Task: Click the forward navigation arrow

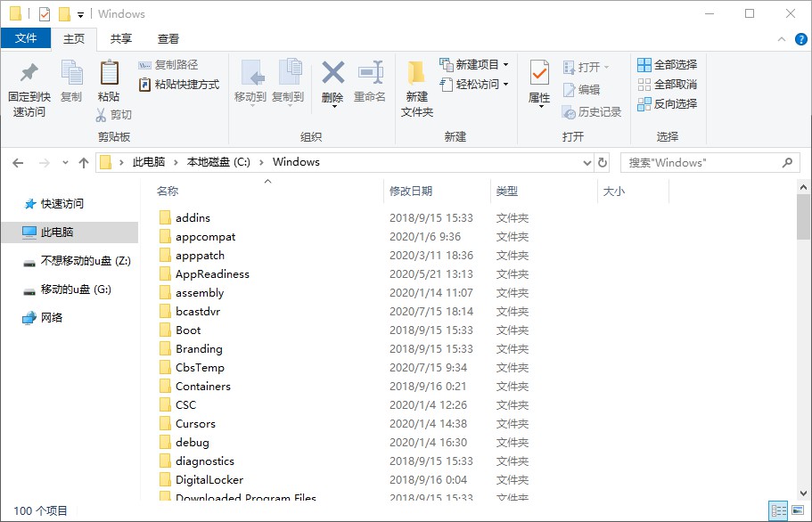Action: 45,163
